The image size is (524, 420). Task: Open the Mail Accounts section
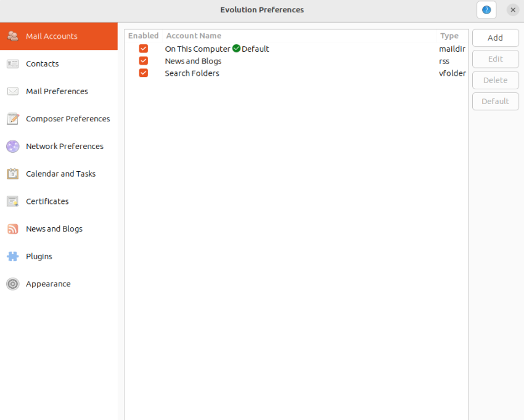(59, 36)
